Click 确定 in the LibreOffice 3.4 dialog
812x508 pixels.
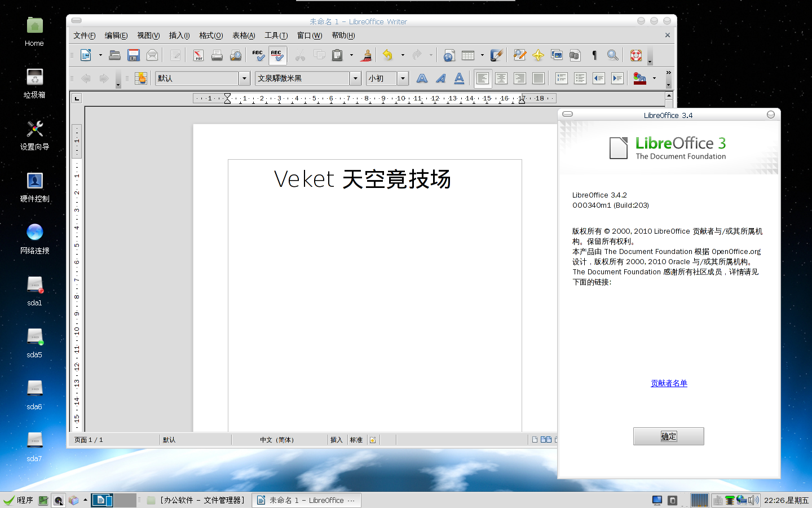point(669,436)
